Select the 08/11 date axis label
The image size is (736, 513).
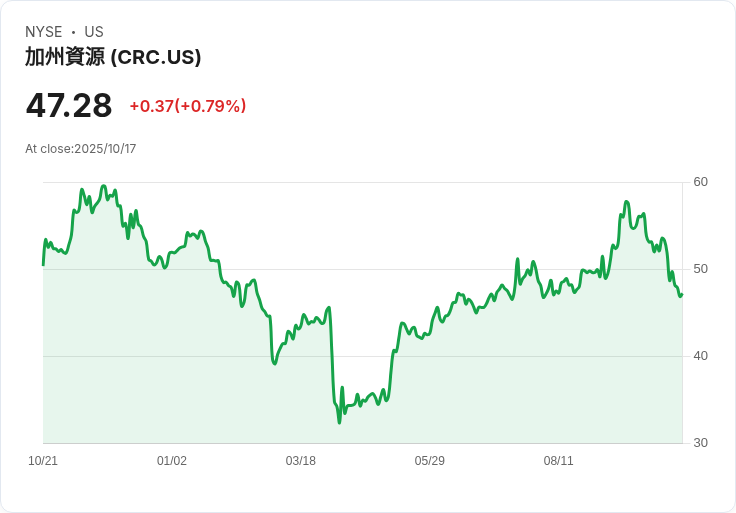click(x=559, y=461)
